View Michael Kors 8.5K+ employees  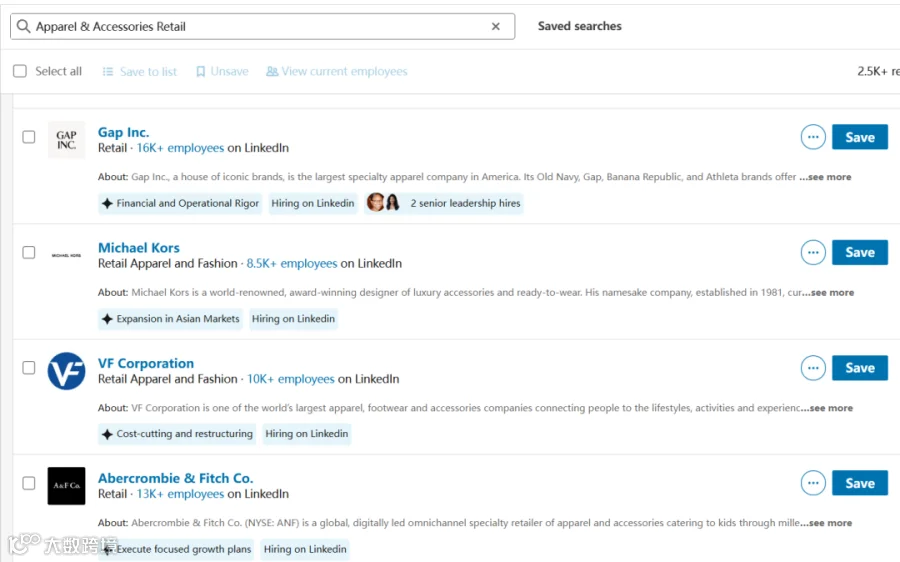(x=292, y=263)
